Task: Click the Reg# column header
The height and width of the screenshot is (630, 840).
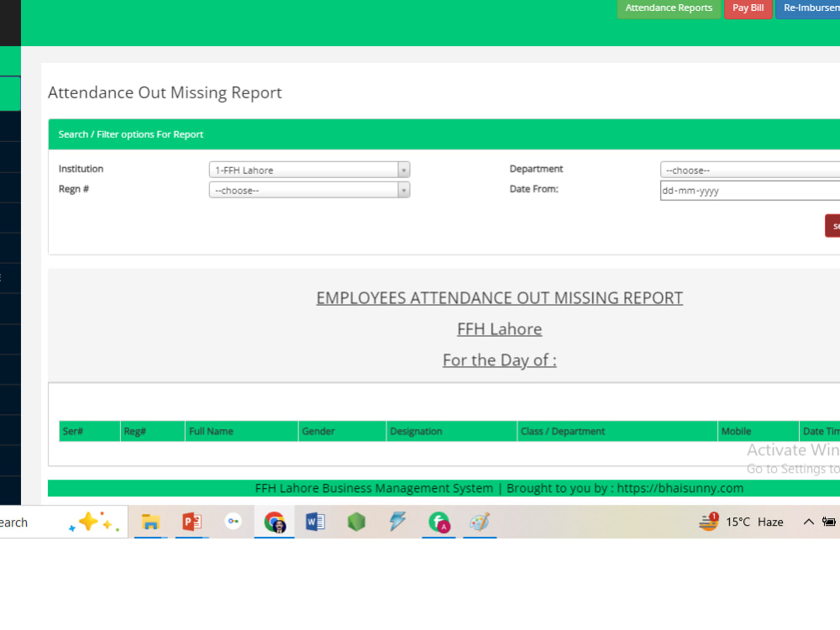Action: (153, 431)
